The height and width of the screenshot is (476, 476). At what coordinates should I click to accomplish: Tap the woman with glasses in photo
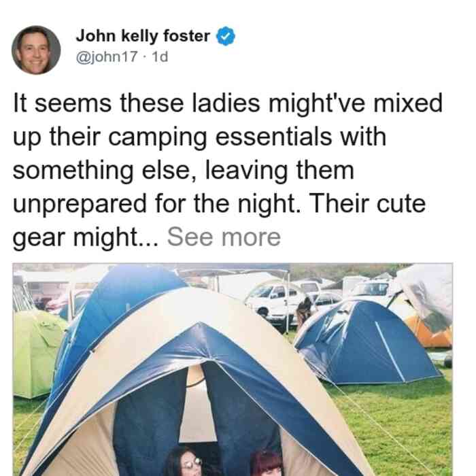pyautogui.click(x=184, y=462)
